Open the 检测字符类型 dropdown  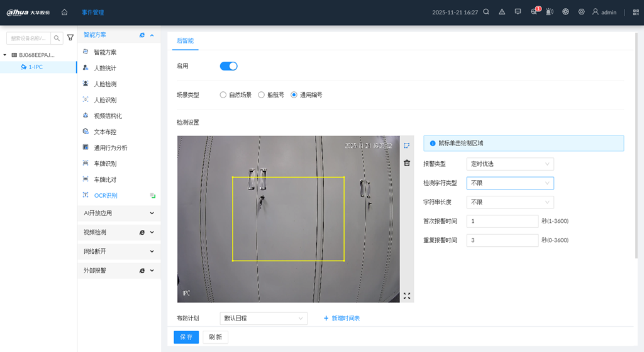[x=510, y=183]
